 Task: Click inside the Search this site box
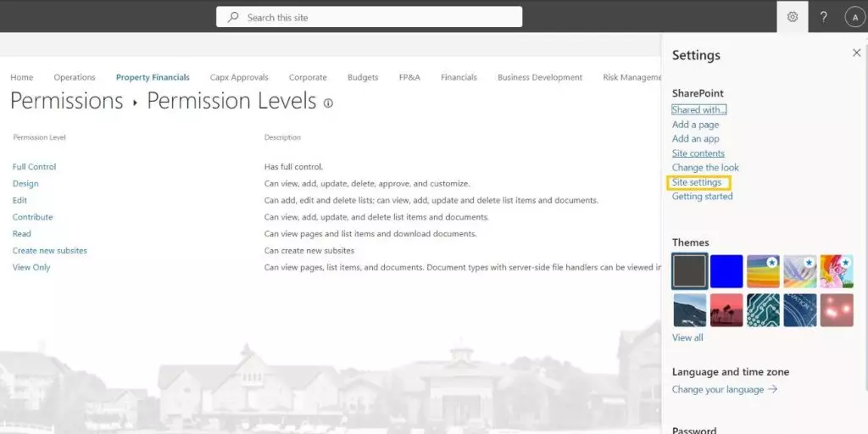coord(373,17)
